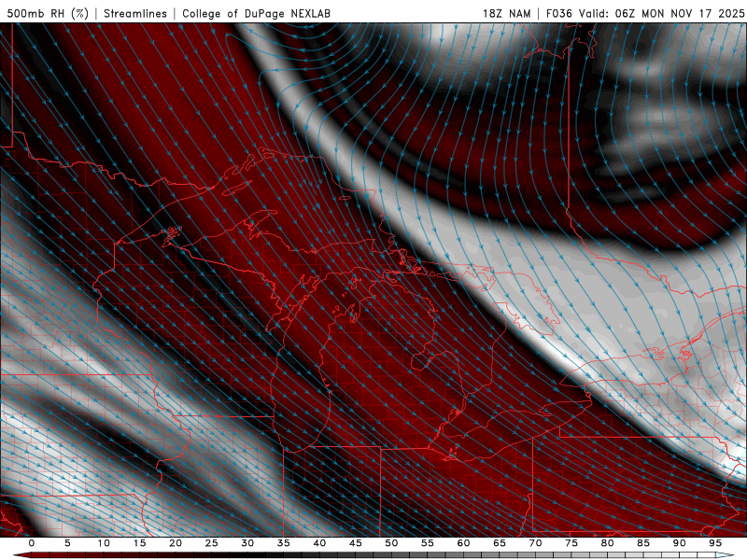Click the '85' value on the color scale
This screenshot has width=747, height=560.
coord(643,543)
